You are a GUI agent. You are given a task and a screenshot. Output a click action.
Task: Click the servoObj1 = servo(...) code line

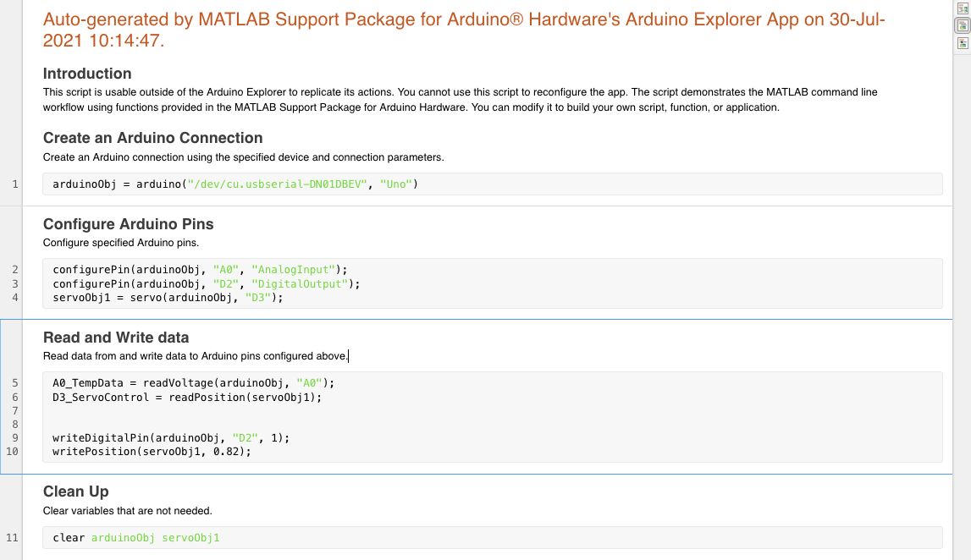pyautogui.click(x=168, y=298)
